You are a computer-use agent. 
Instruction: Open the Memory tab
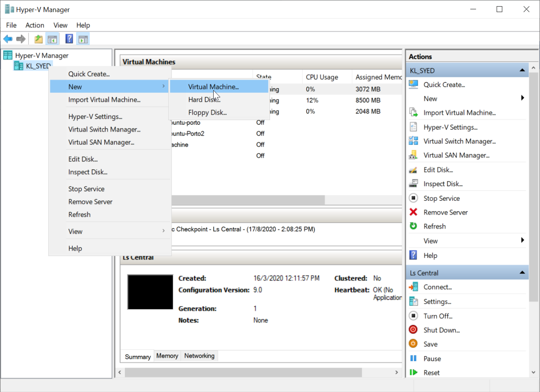pos(167,356)
